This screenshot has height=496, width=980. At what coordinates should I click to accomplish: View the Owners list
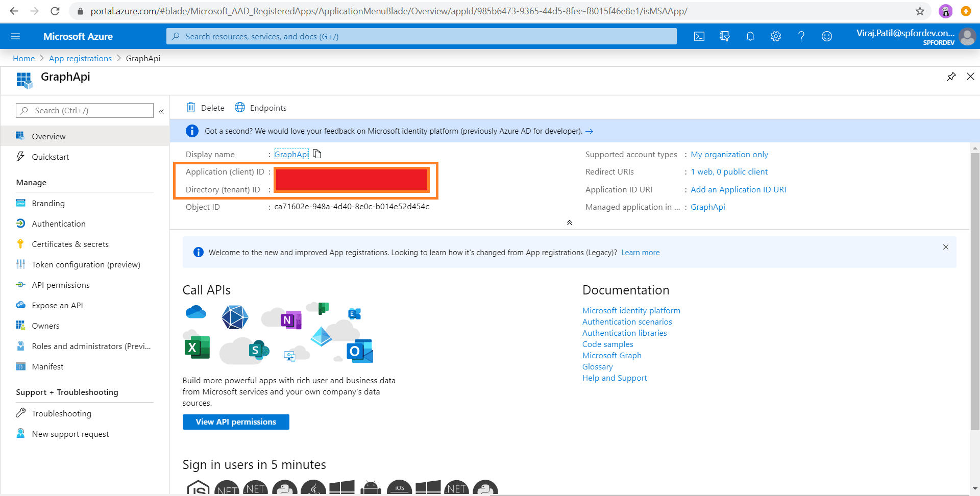[85, 326]
